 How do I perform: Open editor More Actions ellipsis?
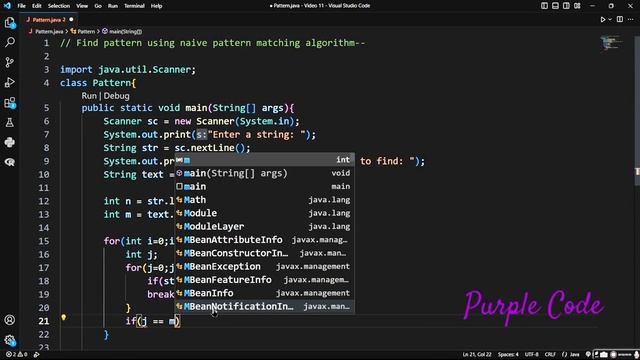pos(631,19)
